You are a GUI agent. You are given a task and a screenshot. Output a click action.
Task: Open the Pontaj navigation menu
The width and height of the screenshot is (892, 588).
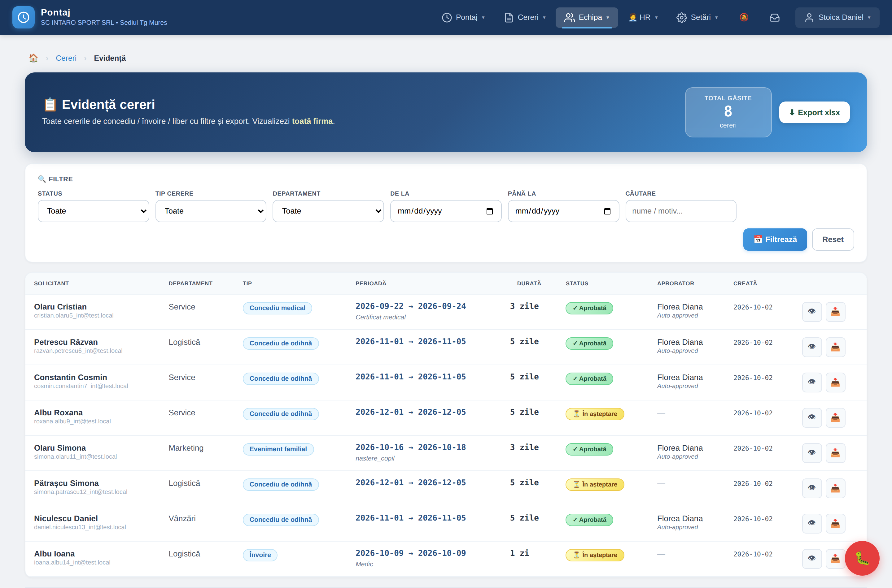(463, 17)
